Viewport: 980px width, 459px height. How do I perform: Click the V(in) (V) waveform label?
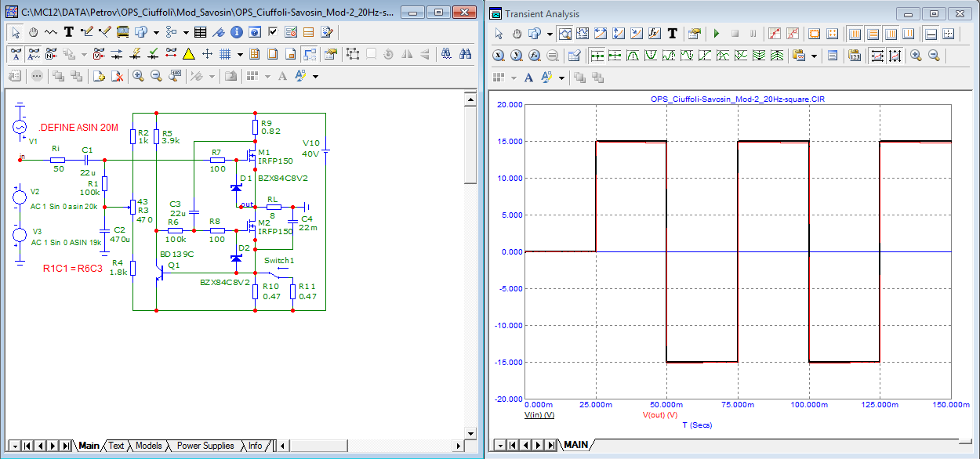click(539, 415)
